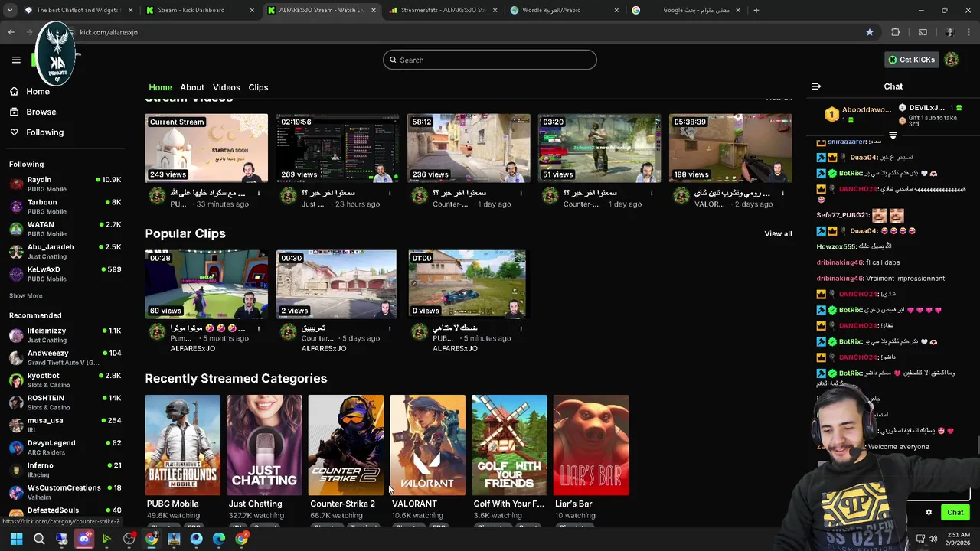The width and height of the screenshot is (980, 551).
Task: Open user profile avatar menu
Action: click(x=952, y=60)
